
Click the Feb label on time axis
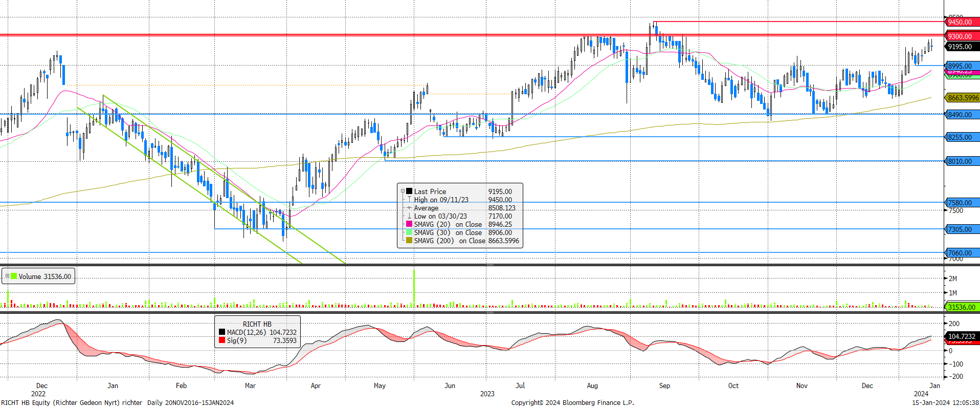coord(181,385)
